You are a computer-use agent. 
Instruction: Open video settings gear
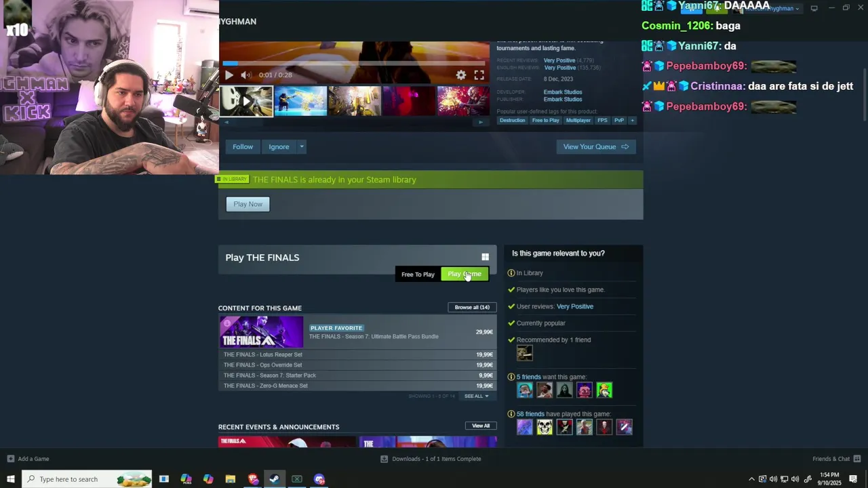click(x=461, y=75)
